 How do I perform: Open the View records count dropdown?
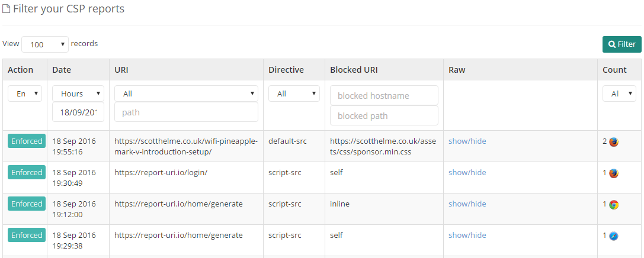tap(46, 44)
